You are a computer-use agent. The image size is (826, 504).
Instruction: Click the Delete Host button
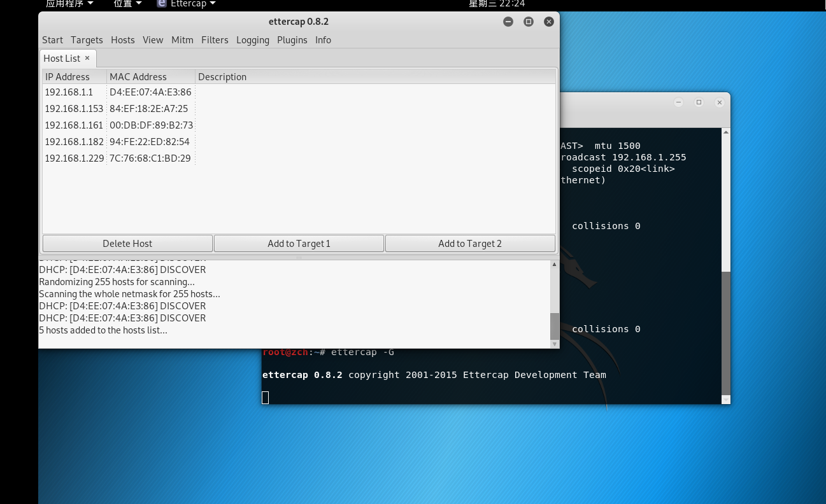pyautogui.click(x=127, y=243)
